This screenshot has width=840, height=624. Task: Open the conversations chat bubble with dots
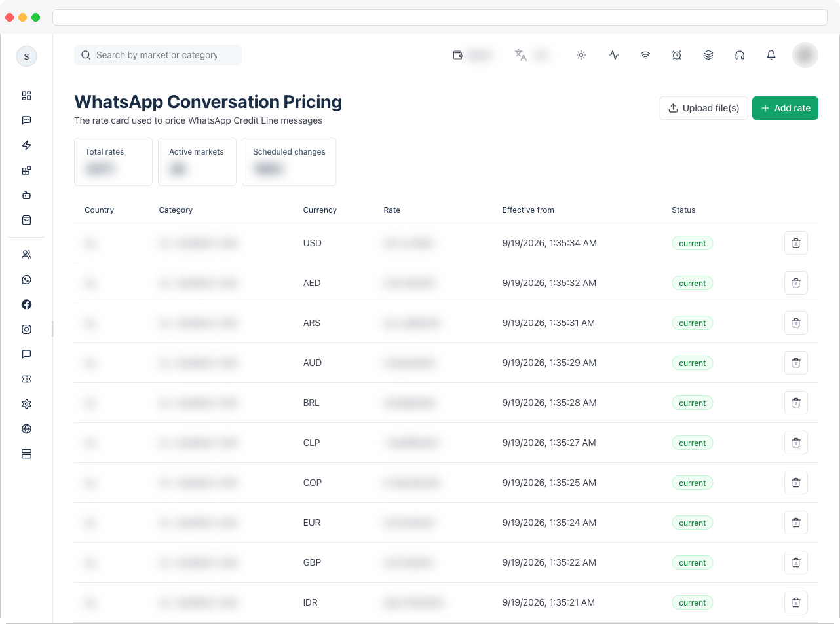26,120
